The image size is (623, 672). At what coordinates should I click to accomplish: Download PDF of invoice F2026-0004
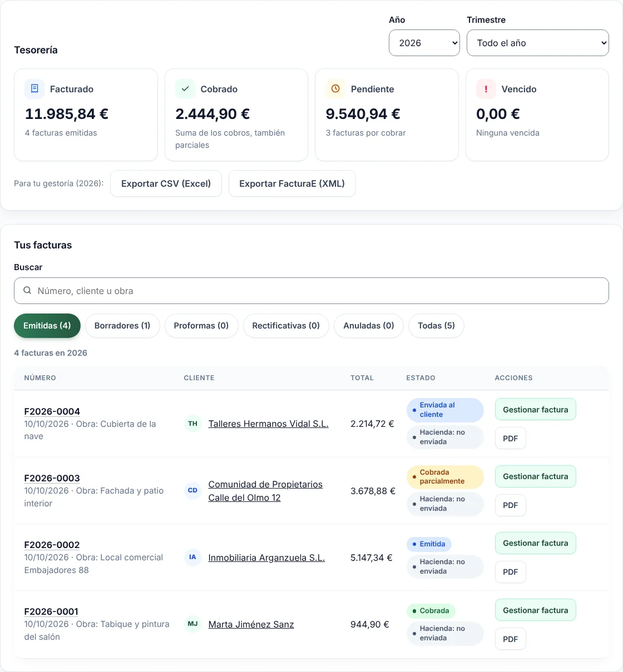511,439
